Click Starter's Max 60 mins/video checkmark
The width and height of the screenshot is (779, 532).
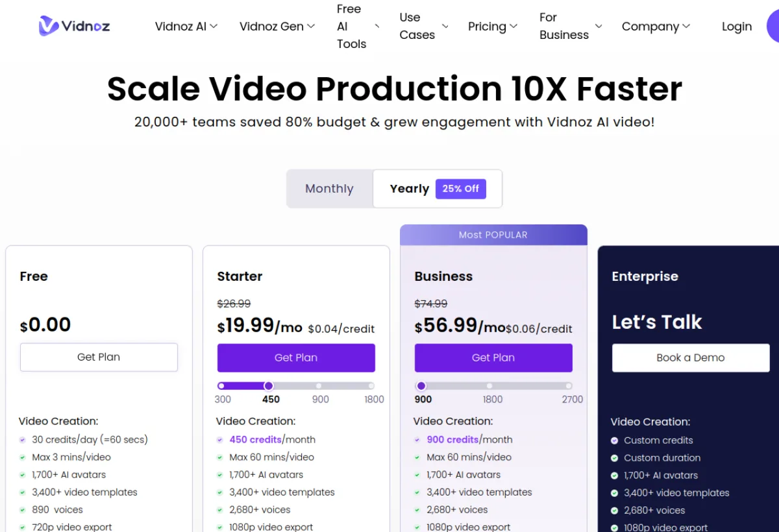tap(221, 457)
